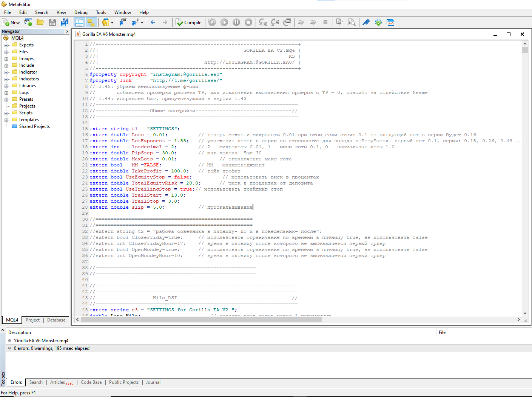Click the first start profiling arrow icon
532x397 pixels.
point(301,22)
